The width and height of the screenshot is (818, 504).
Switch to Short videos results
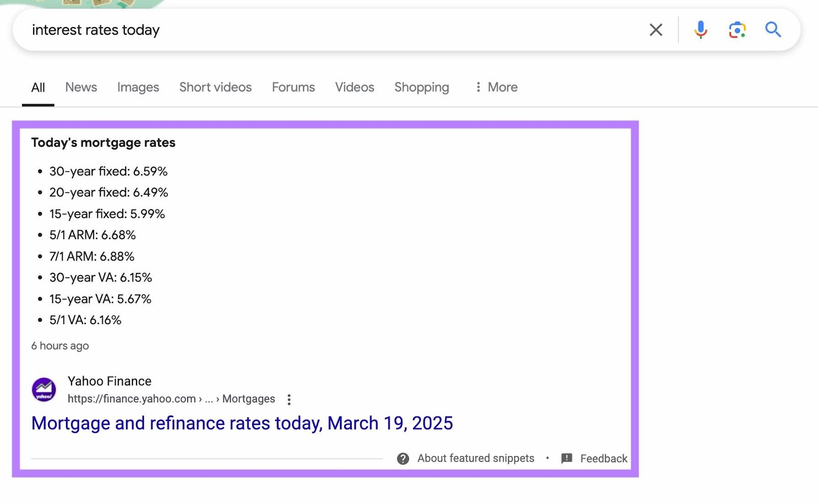(215, 87)
